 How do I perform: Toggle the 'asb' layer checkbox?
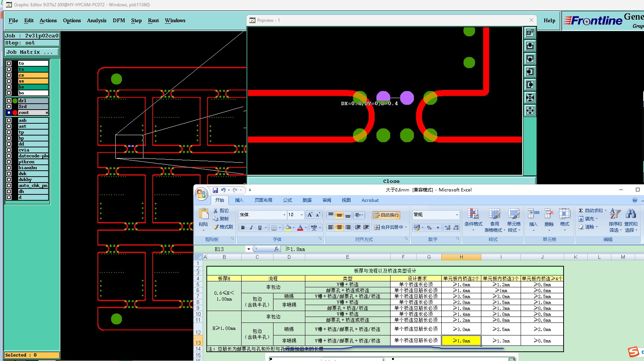coord(9,120)
